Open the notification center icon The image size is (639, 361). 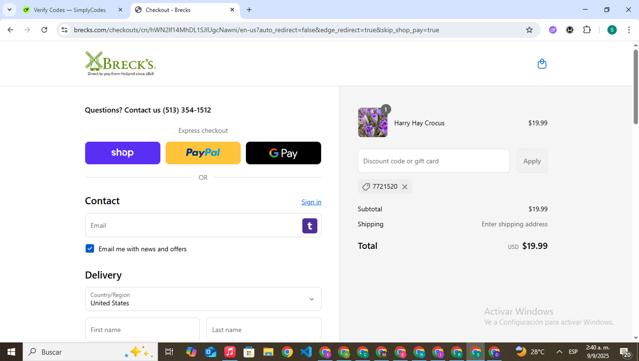pyautogui.click(x=625, y=352)
